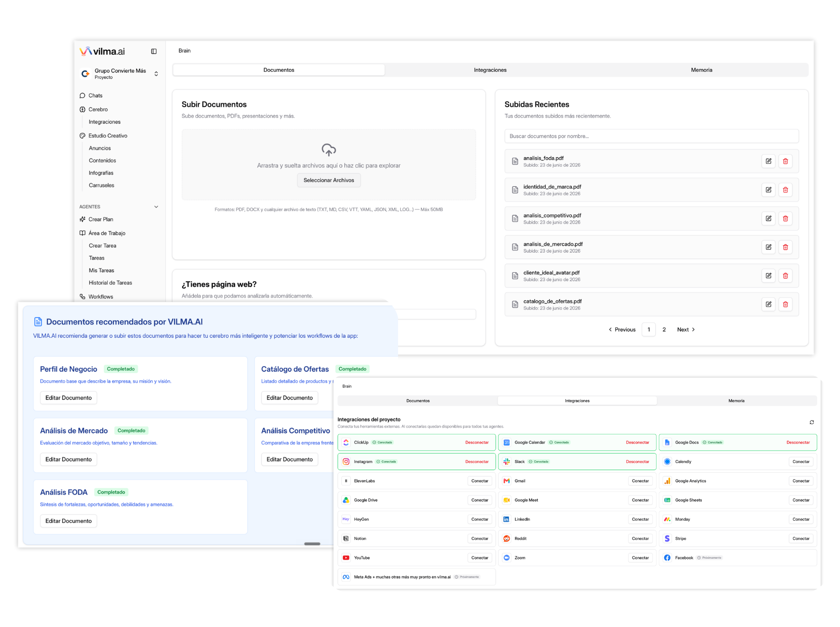Edit analisis_competitivo.pdf with pencil icon

point(769,218)
